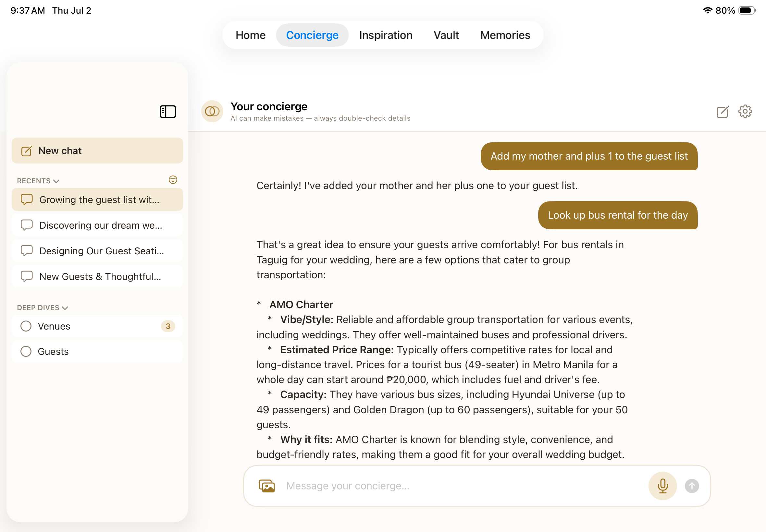Collapse the Deep Dives section
The width and height of the screenshot is (766, 532).
pyautogui.click(x=42, y=308)
